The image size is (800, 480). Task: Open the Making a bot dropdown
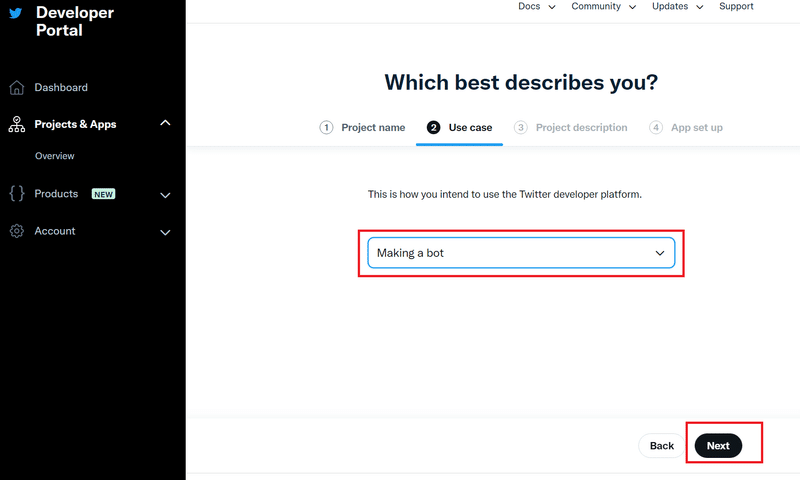521,253
